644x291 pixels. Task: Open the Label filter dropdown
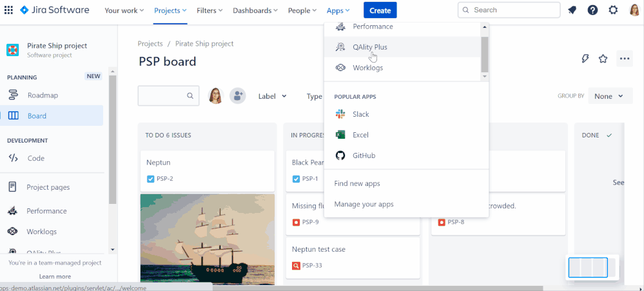(272, 96)
